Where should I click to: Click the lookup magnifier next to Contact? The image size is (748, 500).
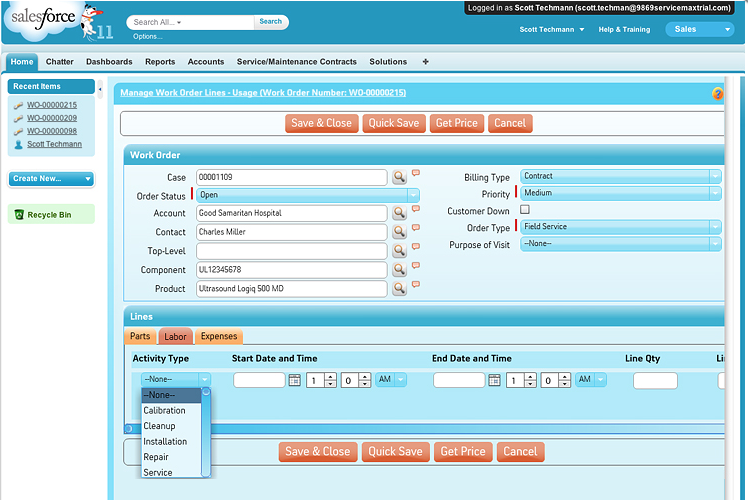click(399, 232)
